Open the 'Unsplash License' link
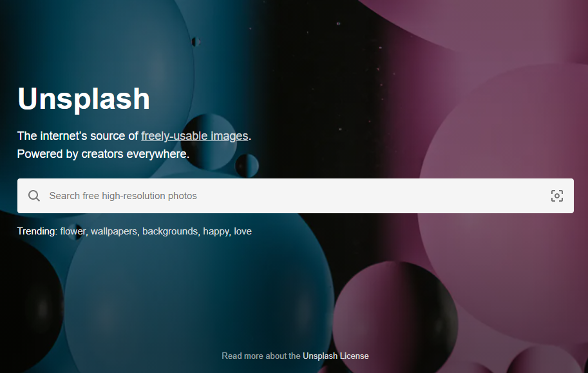The width and height of the screenshot is (588, 373). pyautogui.click(x=336, y=356)
